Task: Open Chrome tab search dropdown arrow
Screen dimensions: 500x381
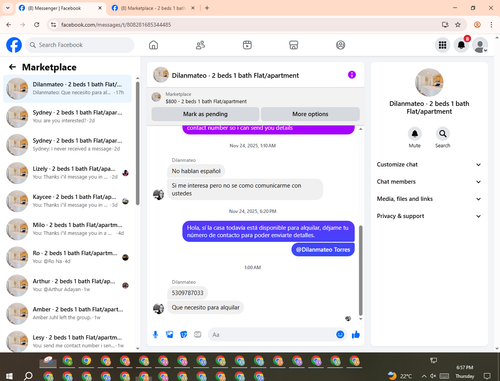Action: [8, 8]
